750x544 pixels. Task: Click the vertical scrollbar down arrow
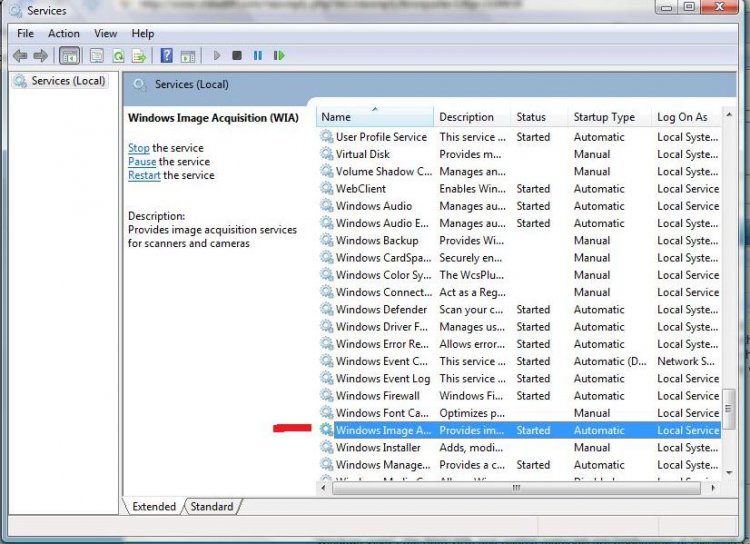[729, 472]
